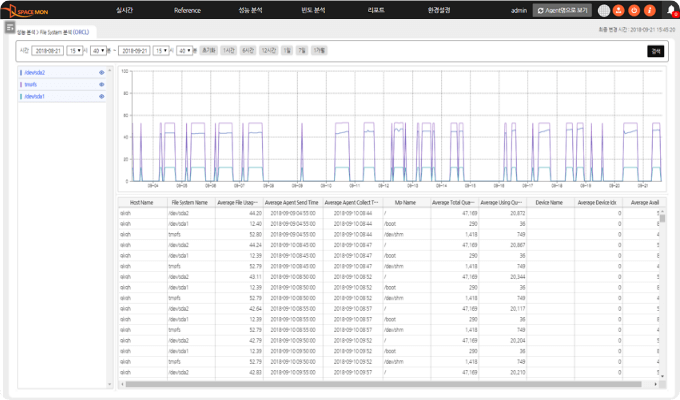Open the end minute dropdown

click(184, 51)
